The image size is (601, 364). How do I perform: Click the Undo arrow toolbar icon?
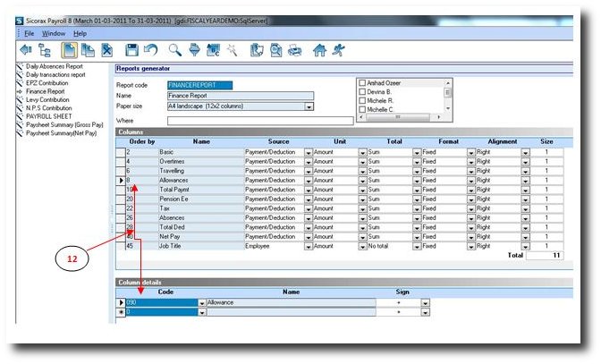tap(150, 50)
